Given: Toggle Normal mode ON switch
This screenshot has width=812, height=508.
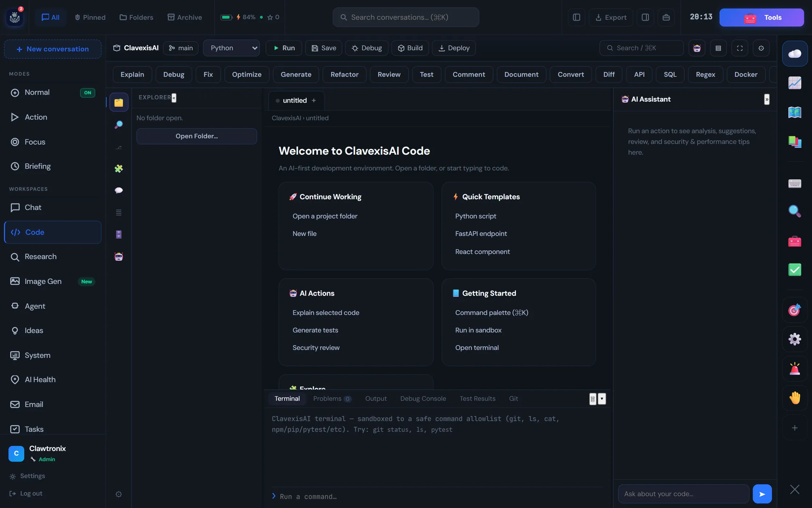Looking at the screenshot, I should tap(87, 93).
